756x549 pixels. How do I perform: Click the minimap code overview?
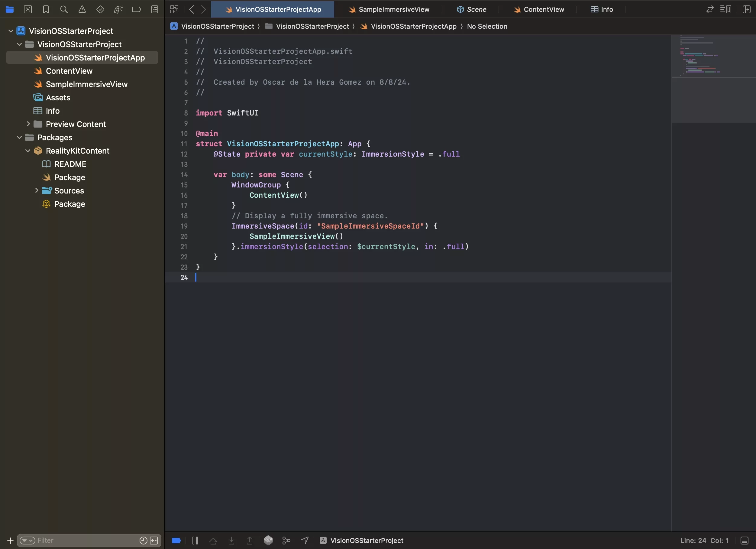point(713,79)
